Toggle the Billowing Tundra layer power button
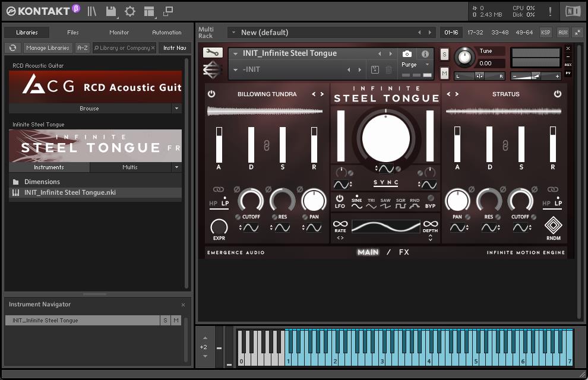Viewport: 588px width, 380px height. [x=211, y=94]
